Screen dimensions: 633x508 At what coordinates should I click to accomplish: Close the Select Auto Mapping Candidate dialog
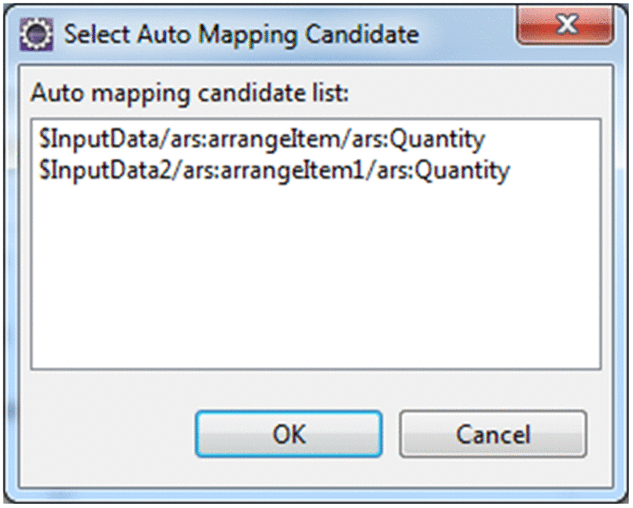(x=568, y=30)
